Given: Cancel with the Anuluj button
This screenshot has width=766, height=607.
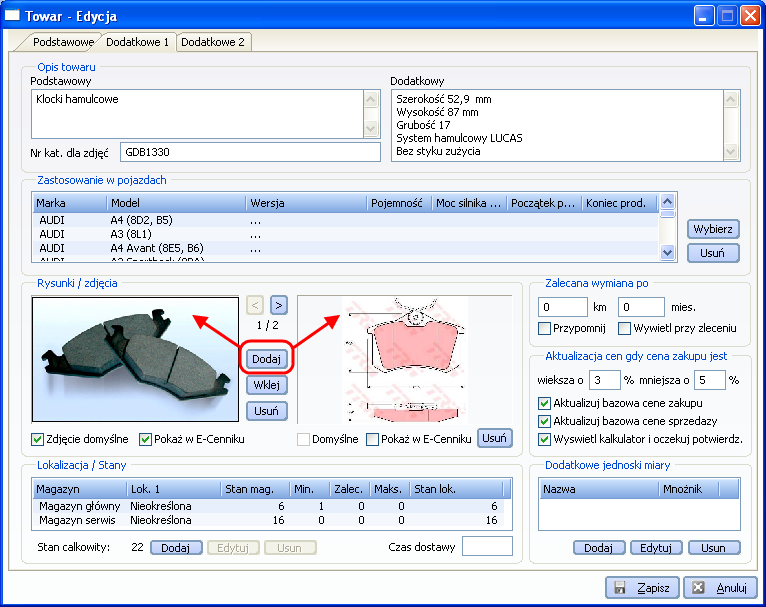Looking at the screenshot, I should pyautogui.click(x=721, y=587).
